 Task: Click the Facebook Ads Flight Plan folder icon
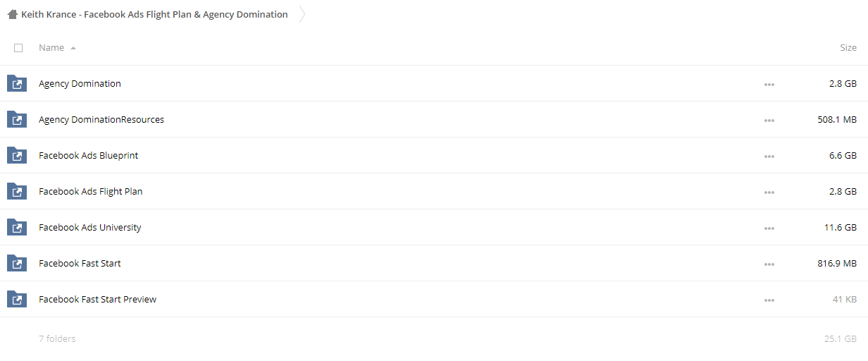pyautogui.click(x=16, y=192)
